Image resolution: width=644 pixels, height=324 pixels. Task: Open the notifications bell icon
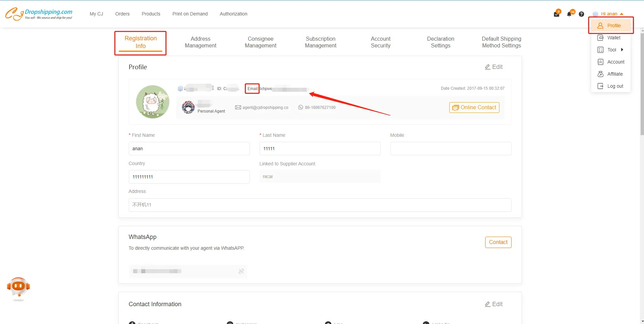tap(569, 14)
